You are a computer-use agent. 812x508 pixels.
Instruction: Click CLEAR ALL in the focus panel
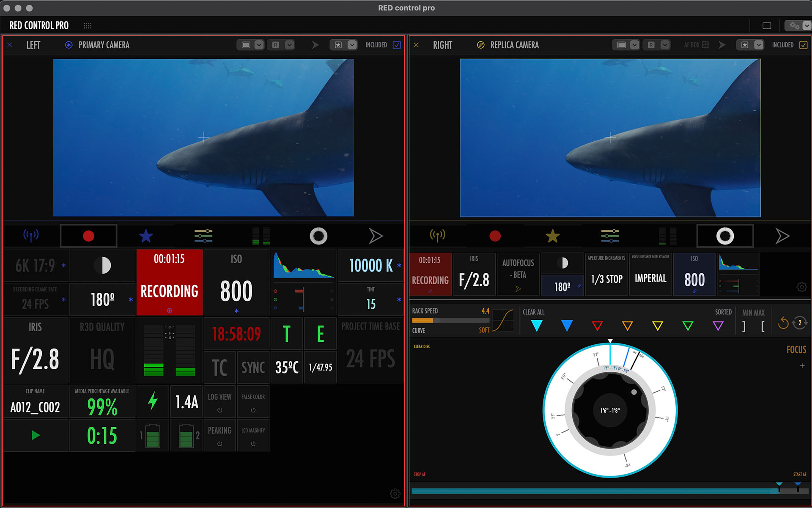[533, 312]
